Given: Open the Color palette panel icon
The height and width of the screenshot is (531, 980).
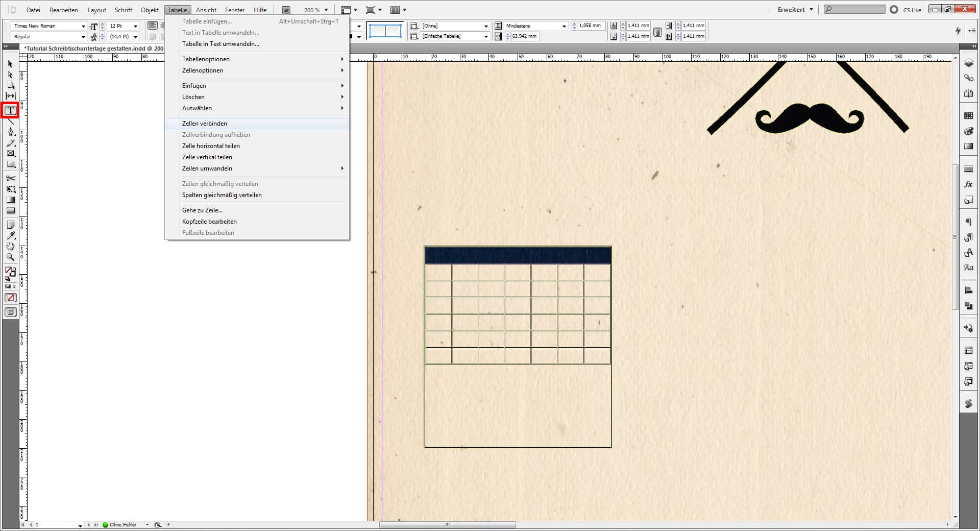Looking at the screenshot, I should 968,131.
